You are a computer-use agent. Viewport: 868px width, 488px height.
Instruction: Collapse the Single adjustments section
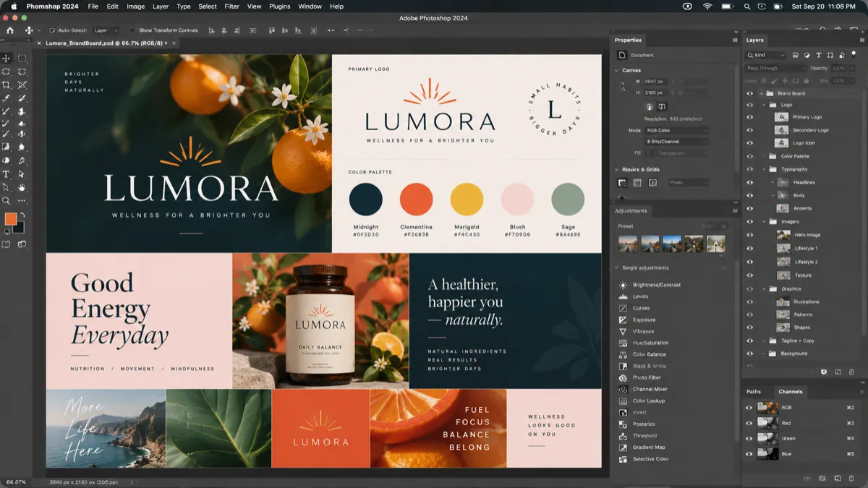[x=617, y=268]
